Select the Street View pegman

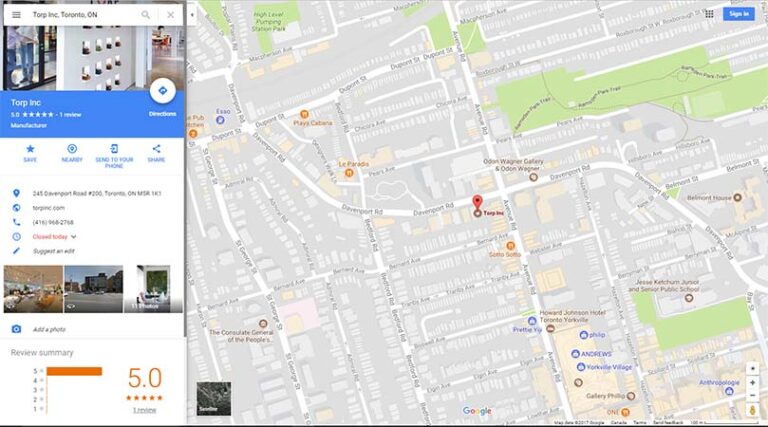(752, 410)
